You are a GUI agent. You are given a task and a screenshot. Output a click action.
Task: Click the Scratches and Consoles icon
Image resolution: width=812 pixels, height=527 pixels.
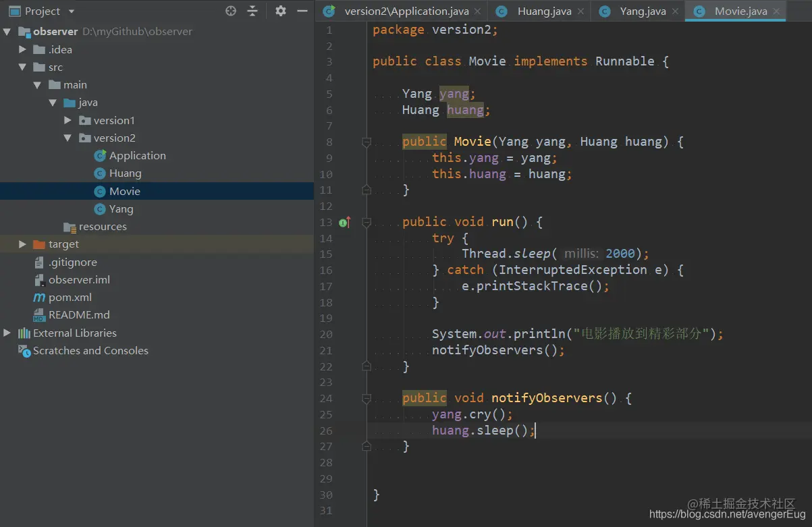pyautogui.click(x=24, y=351)
